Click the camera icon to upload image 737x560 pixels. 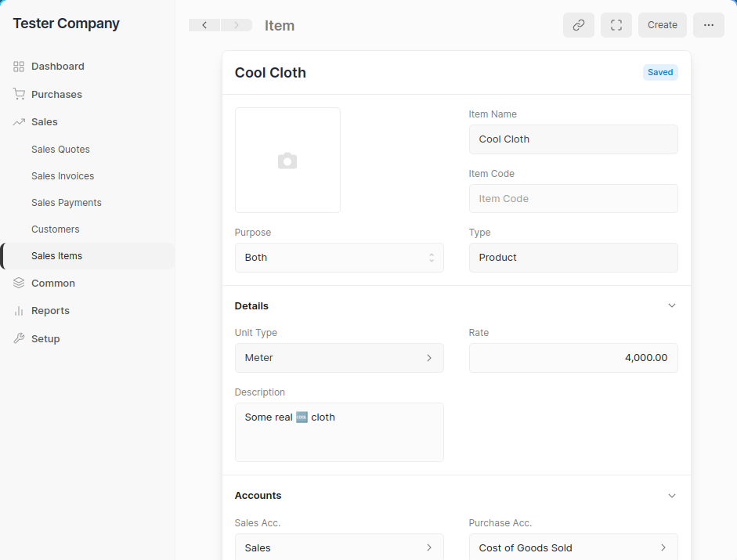pos(287,161)
